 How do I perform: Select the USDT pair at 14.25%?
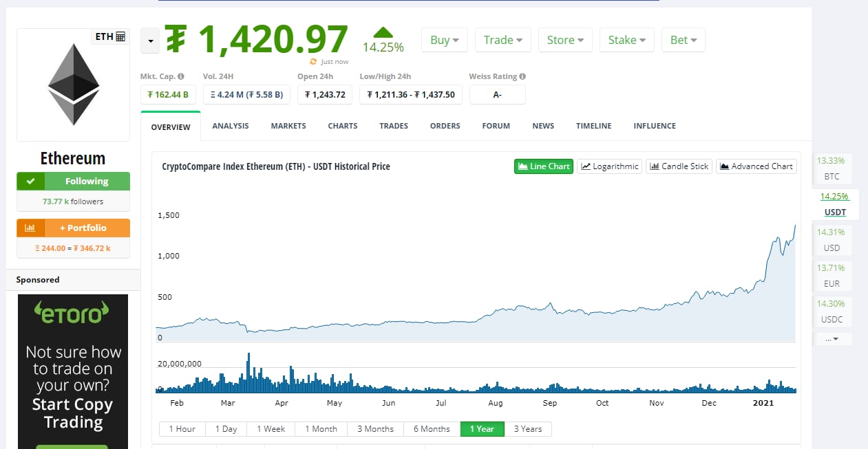pos(834,204)
